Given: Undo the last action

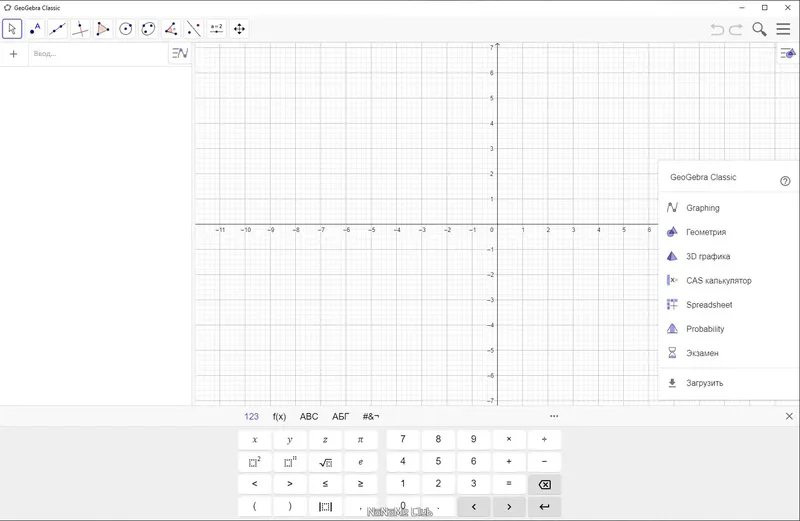Looking at the screenshot, I should (717, 30).
